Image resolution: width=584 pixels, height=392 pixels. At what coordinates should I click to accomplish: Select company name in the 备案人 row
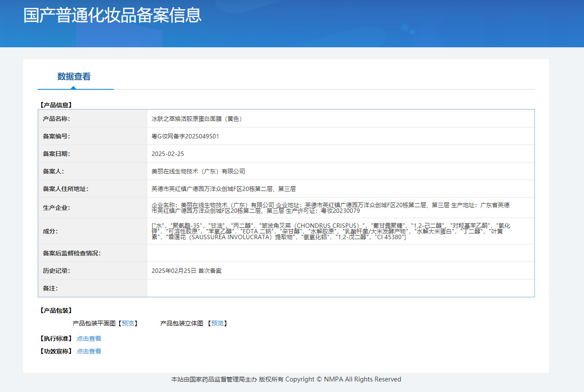tap(198, 171)
